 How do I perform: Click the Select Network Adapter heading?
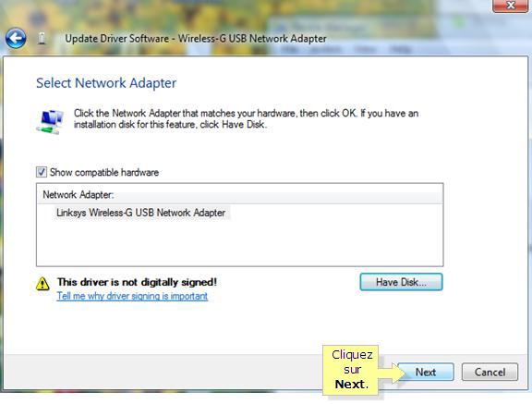[x=106, y=83]
